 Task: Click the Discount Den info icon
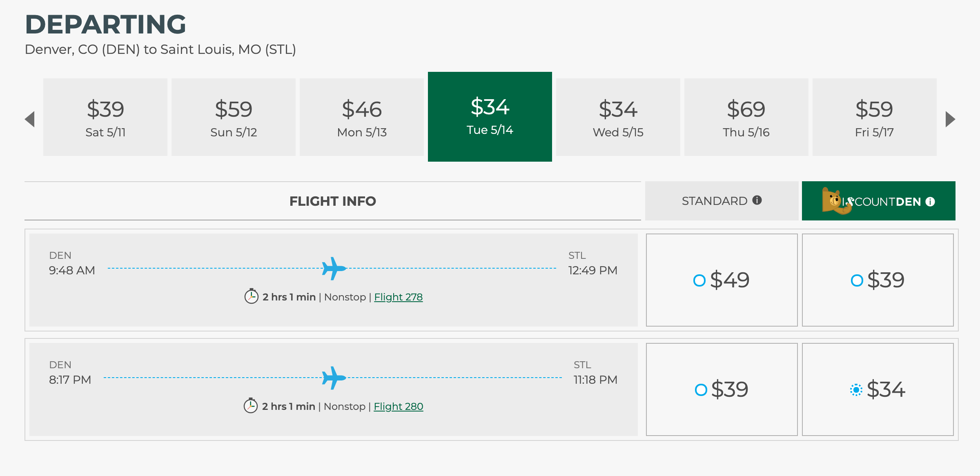pos(930,202)
